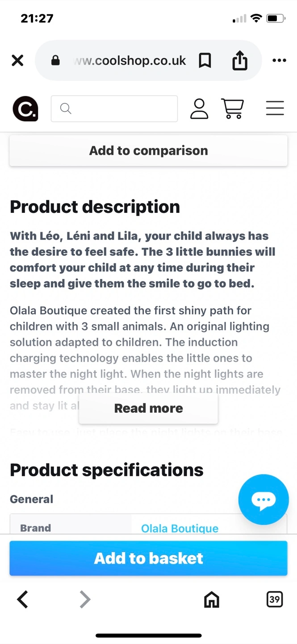Tap the padlock site security icon
Viewport: 297px width, 644px height.
pyautogui.click(x=55, y=60)
